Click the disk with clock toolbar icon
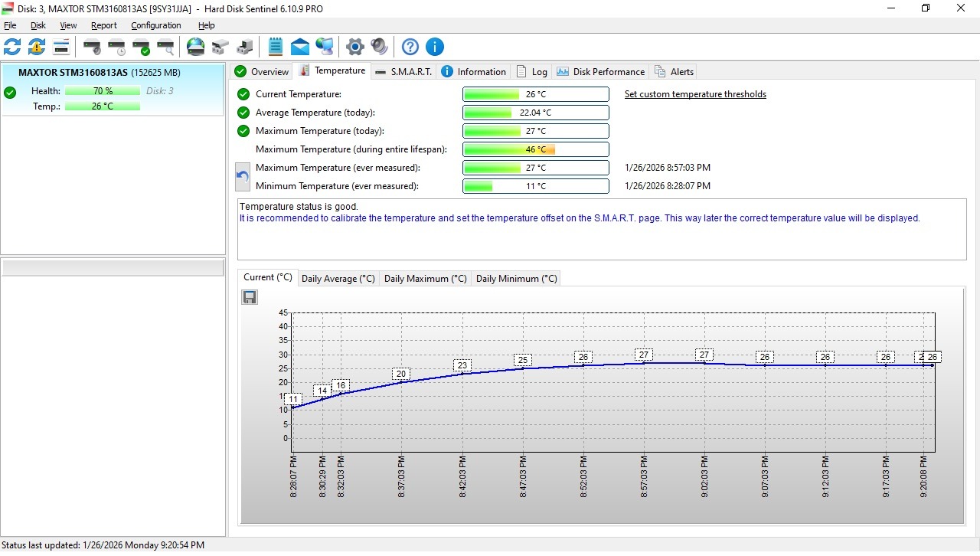 click(116, 47)
